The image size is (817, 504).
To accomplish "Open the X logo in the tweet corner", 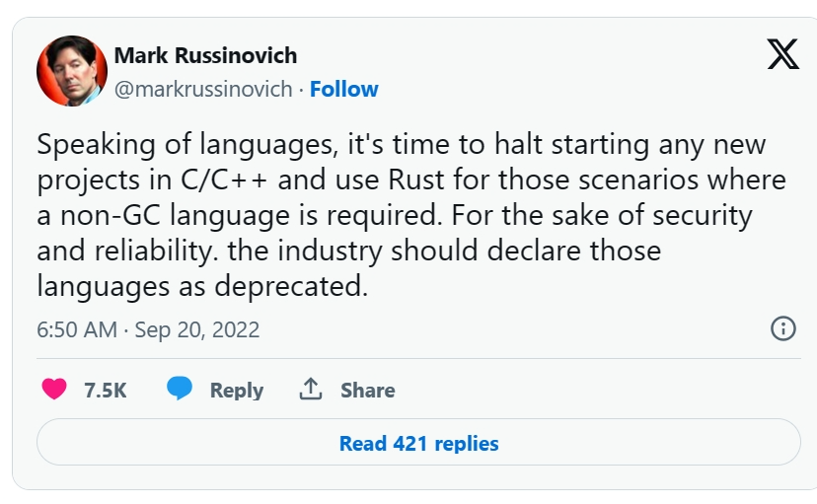I will [782, 53].
